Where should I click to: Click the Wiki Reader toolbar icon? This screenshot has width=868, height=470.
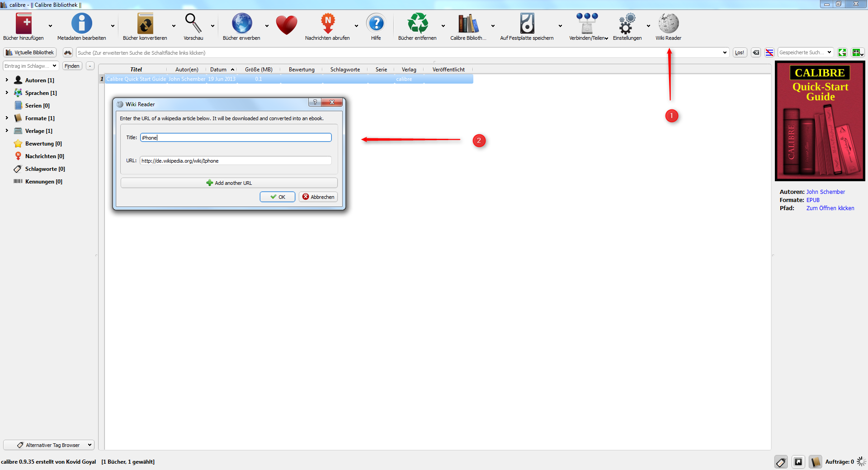pos(668,24)
